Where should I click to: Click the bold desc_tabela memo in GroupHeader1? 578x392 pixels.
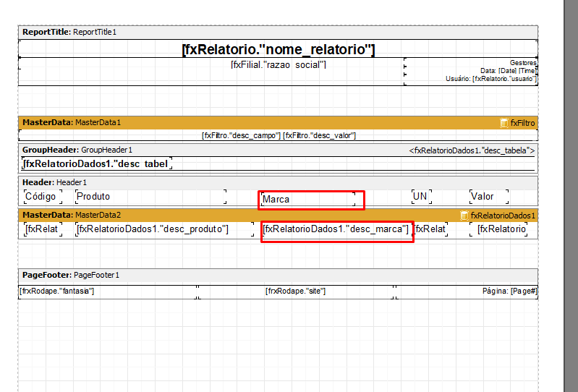97,163
